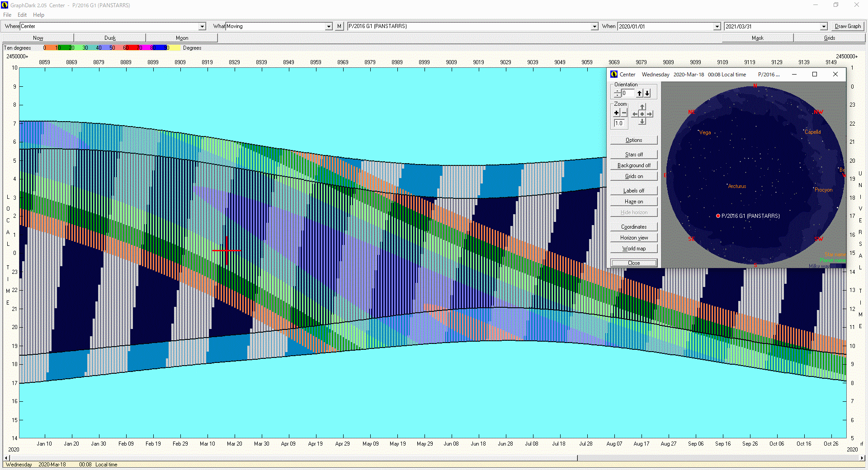Expand the What type dropdown
This screenshot has width=868, height=470.
coord(329,27)
